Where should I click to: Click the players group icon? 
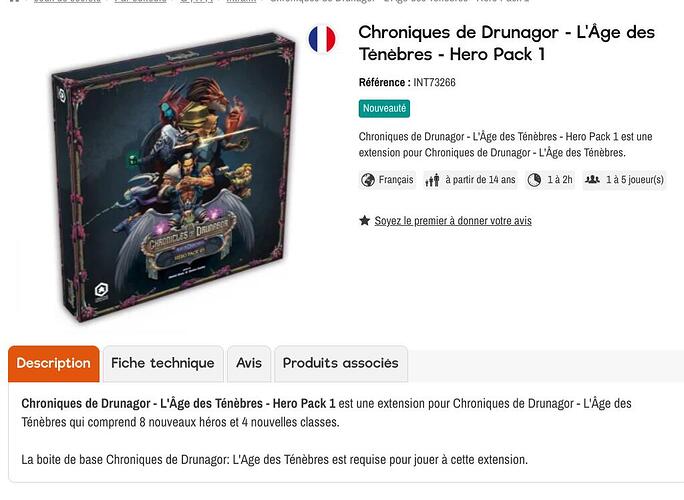pyautogui.click(x=592, y=179)
